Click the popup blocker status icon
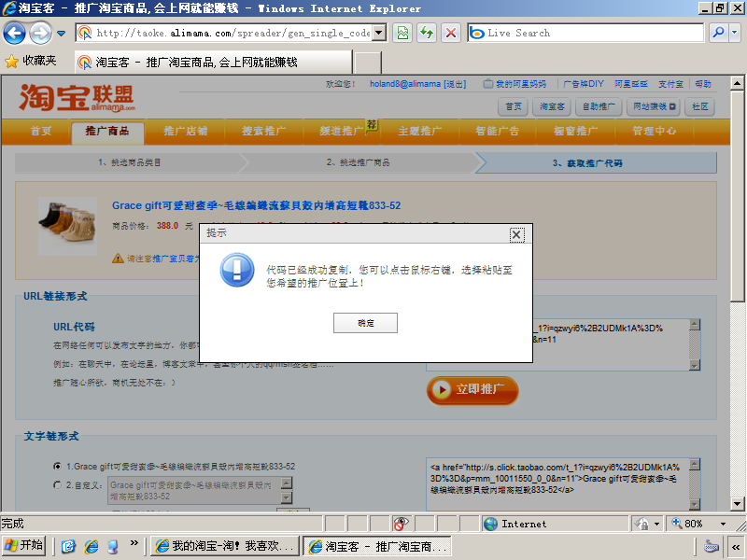Screen dimensions: 747x560 pyautogui.click(x=401, y=524)
